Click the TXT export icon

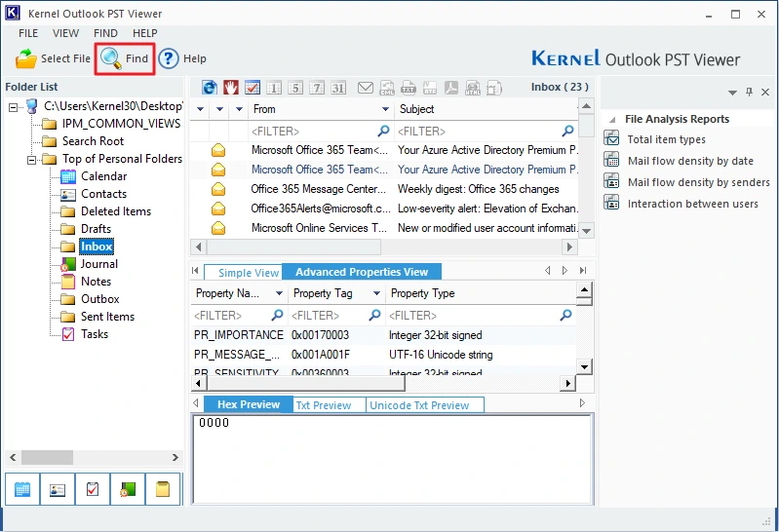409,88
